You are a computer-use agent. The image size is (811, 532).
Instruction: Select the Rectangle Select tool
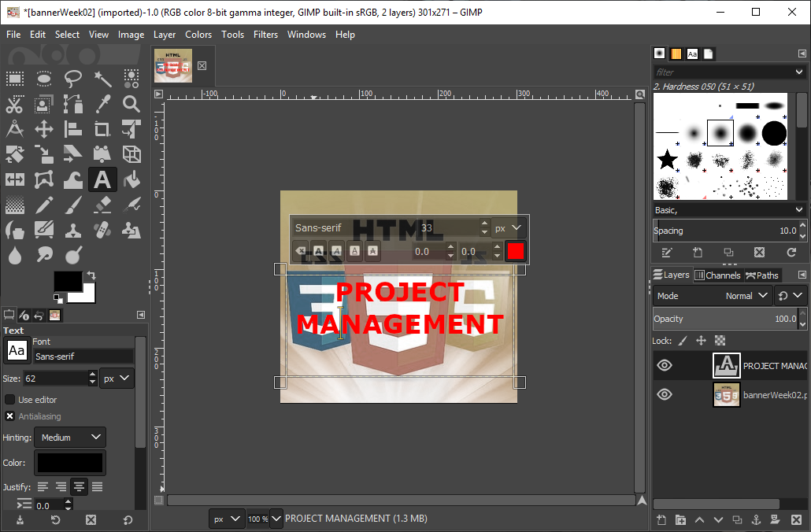coord(14,79)
